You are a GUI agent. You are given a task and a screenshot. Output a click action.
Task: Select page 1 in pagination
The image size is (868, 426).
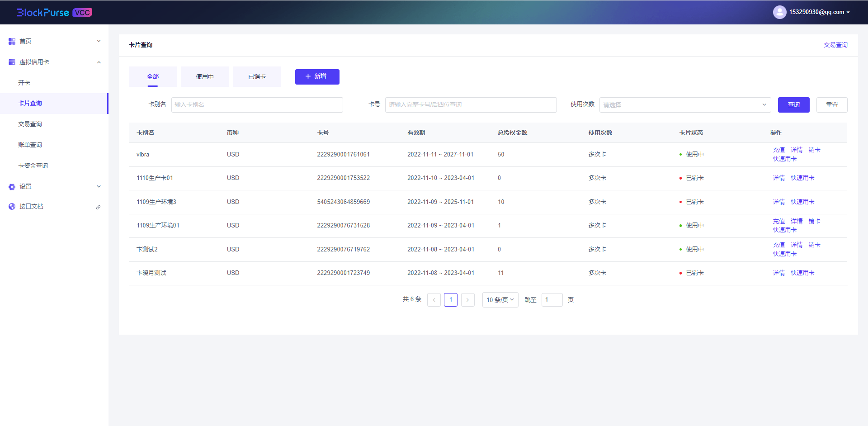pos(451,300)
